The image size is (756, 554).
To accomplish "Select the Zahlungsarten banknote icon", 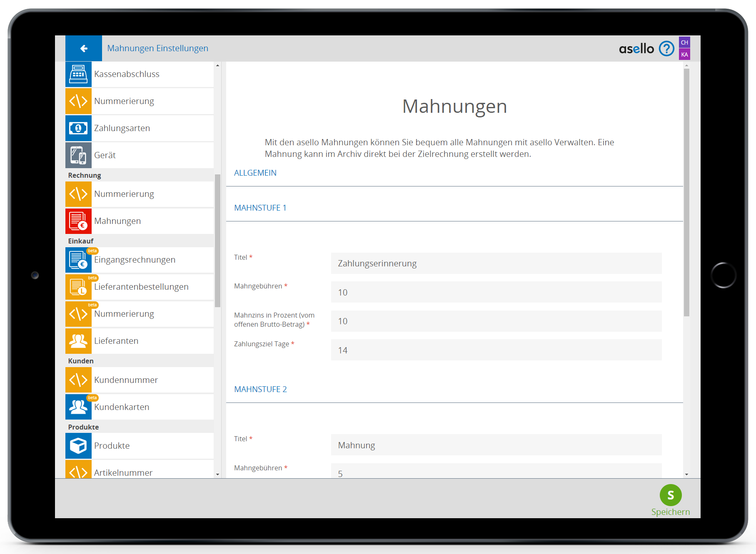I will (78, 128).
